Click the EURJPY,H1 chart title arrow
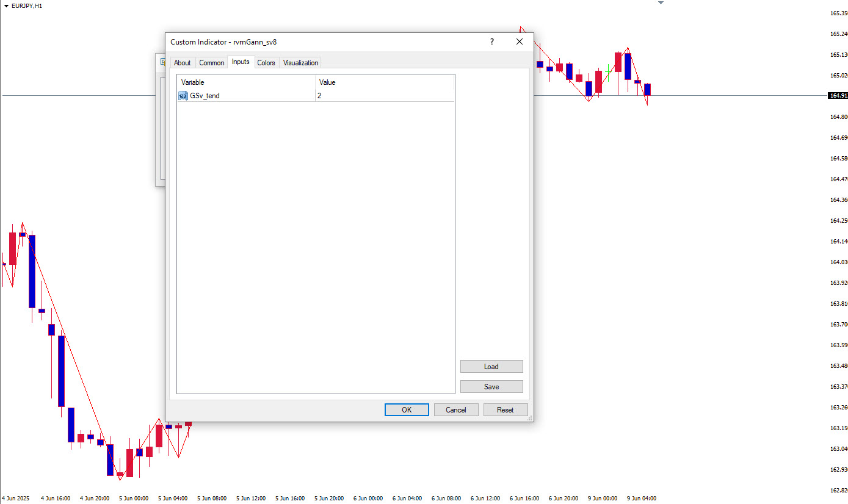848x504 pixels. (x=7, y=5)
